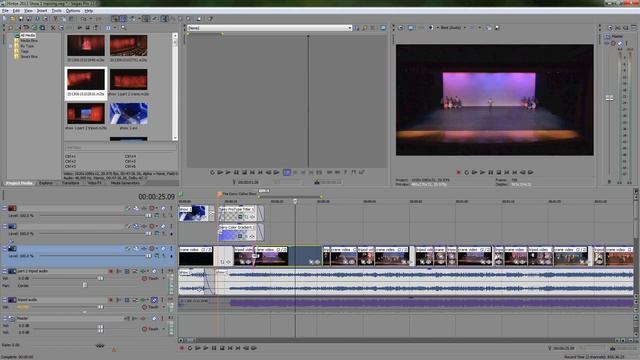Open Project Video Properties in preview toolbar
This screenshot has height=360, width=640.
(401, 28)
